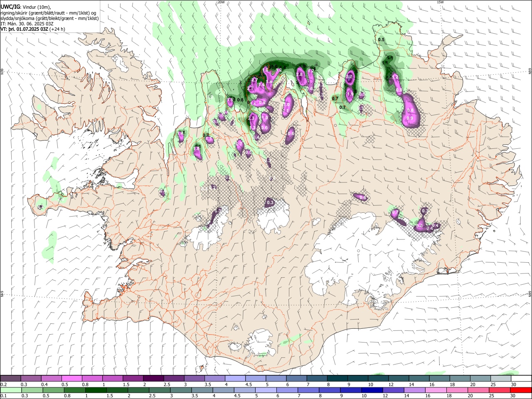Viewport: 532px width, 399px height.
Task: Choose the lower-row blue swatch starting at 7
Action: [x=308, y=390]
